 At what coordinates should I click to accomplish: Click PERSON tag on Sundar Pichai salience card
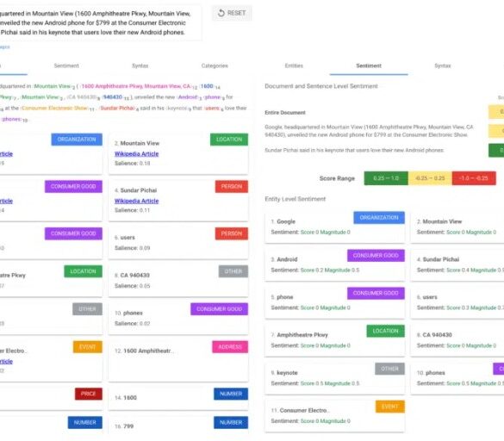point(232,187)
